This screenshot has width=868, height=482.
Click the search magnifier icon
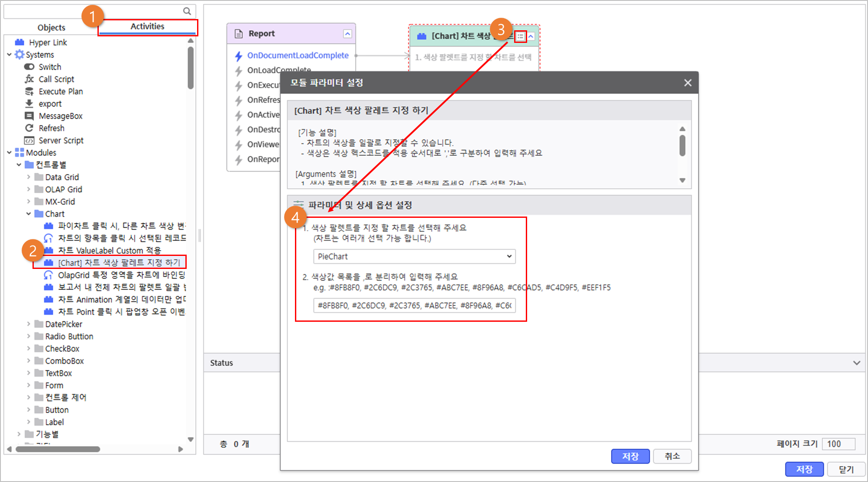[x=187, y=11]
